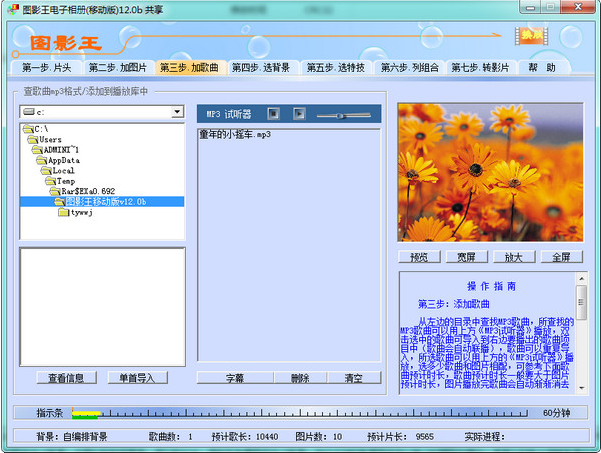
Task: Click the 第三步: 添加歌曲 guide heading
Action: click(x=453, y=304)
